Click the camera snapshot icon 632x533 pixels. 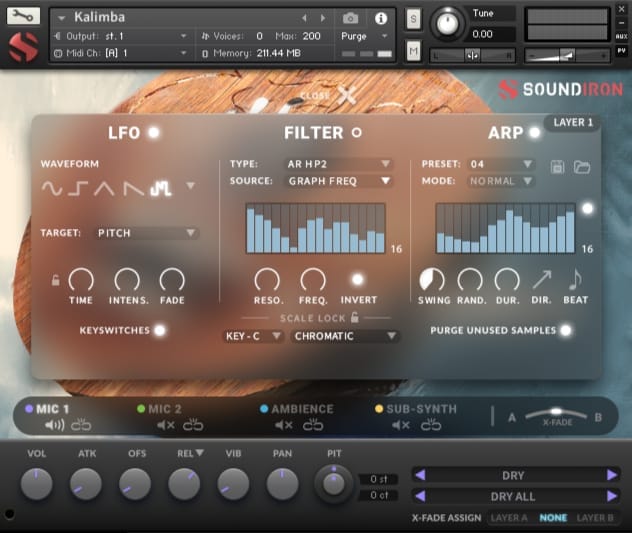coord(351,18)
